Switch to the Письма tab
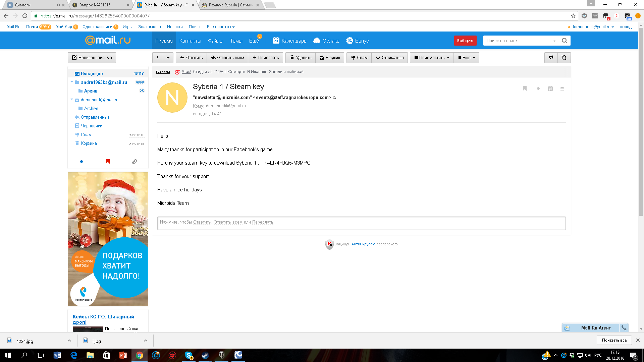 (x=164, y=41)
